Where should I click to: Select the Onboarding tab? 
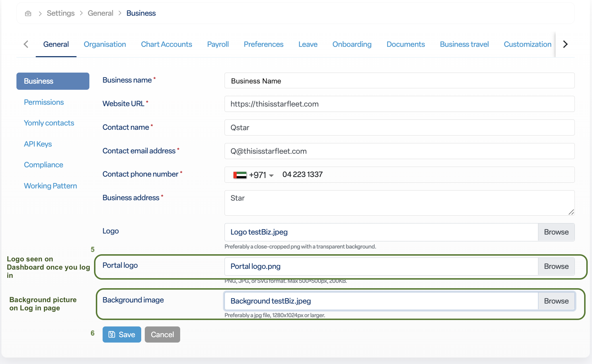tap(352, 44)
